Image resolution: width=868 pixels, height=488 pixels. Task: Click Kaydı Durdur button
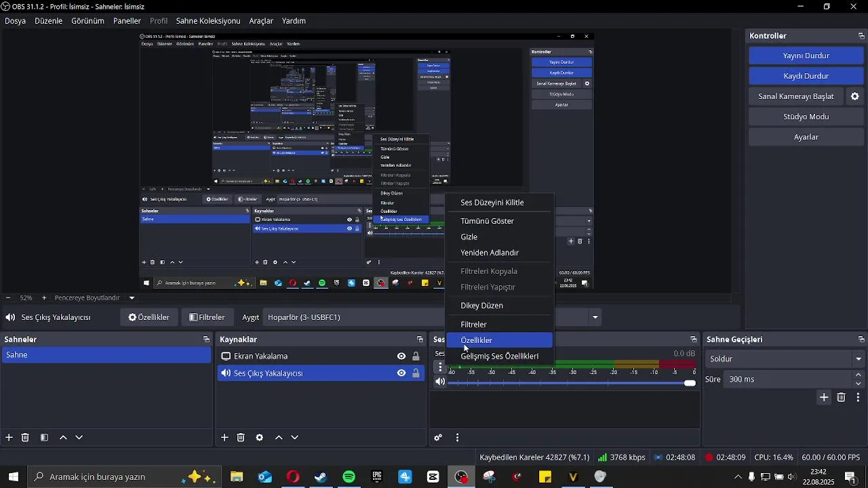[806, 76]
